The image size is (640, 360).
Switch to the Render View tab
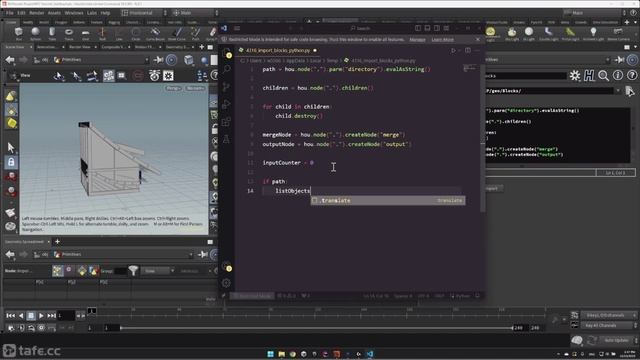(79, 47)
